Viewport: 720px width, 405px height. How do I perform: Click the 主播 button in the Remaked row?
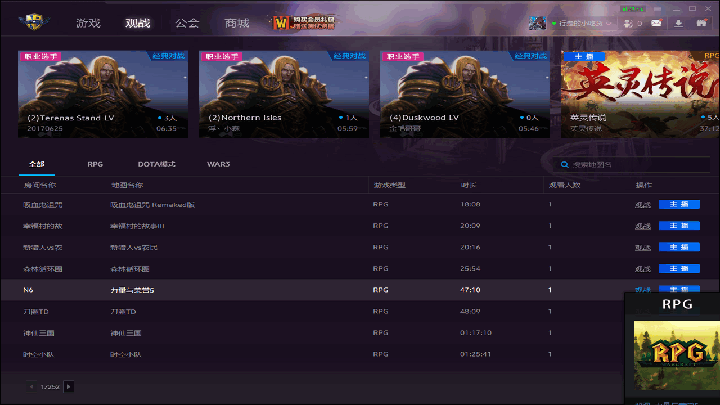pos(679,204)
